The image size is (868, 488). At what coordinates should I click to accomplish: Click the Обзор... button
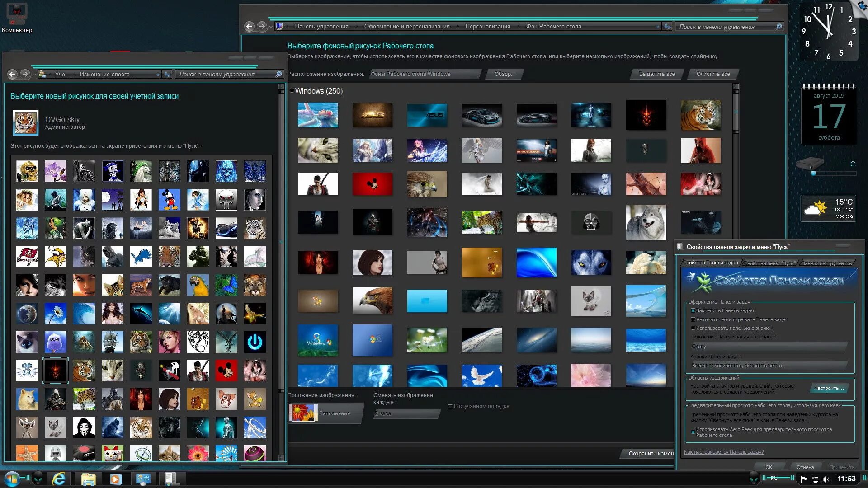(504, 74)
